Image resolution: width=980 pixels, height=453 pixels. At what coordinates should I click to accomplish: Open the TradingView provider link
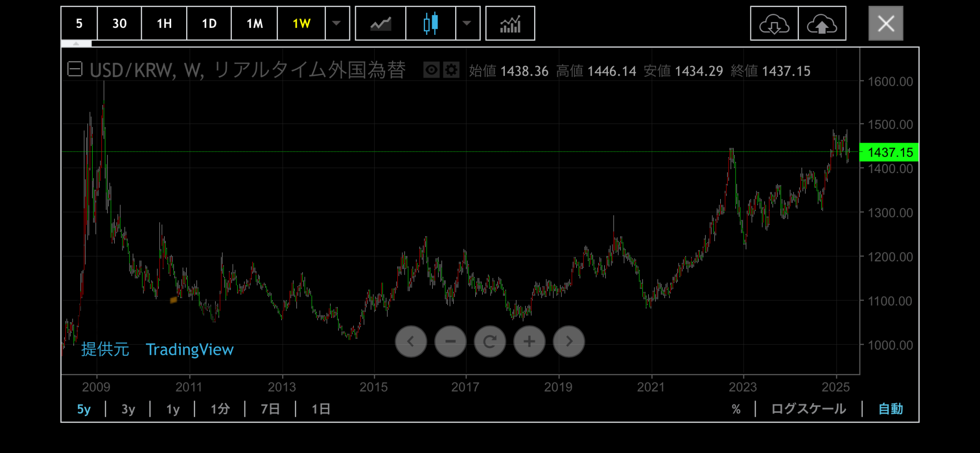190,350
